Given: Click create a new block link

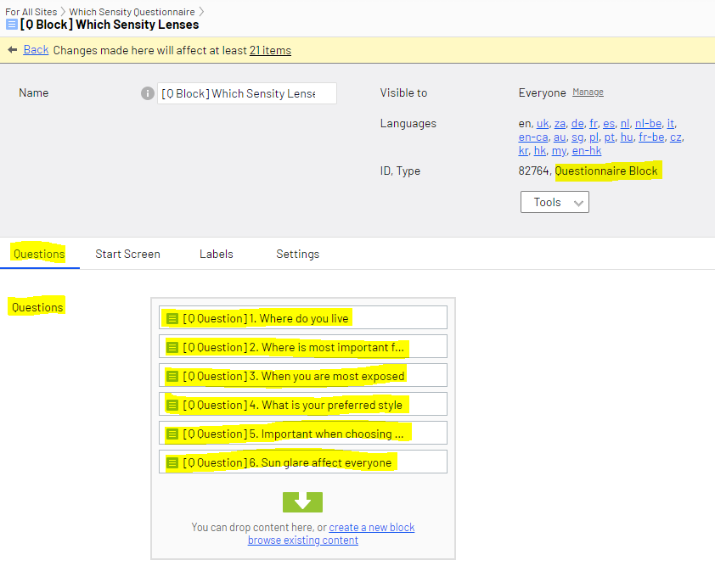Looking at the screenshot, I should (x=372, y=527).
